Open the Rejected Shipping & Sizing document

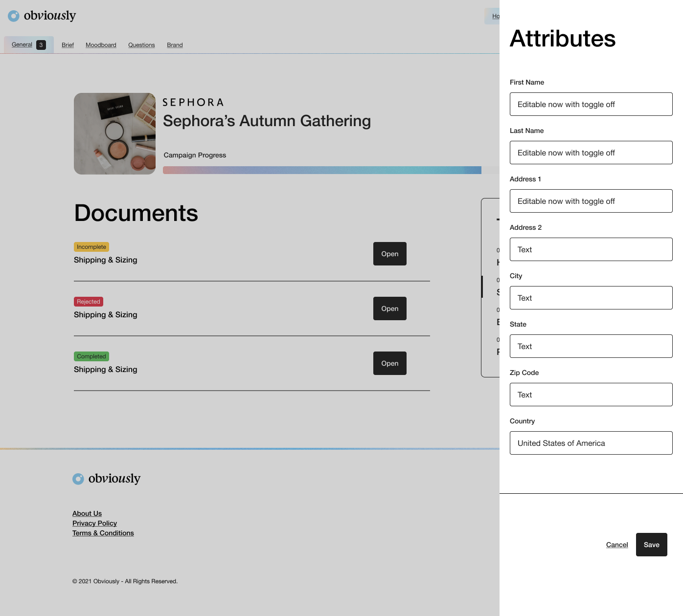pyautogui.click(x=390, y=308)
